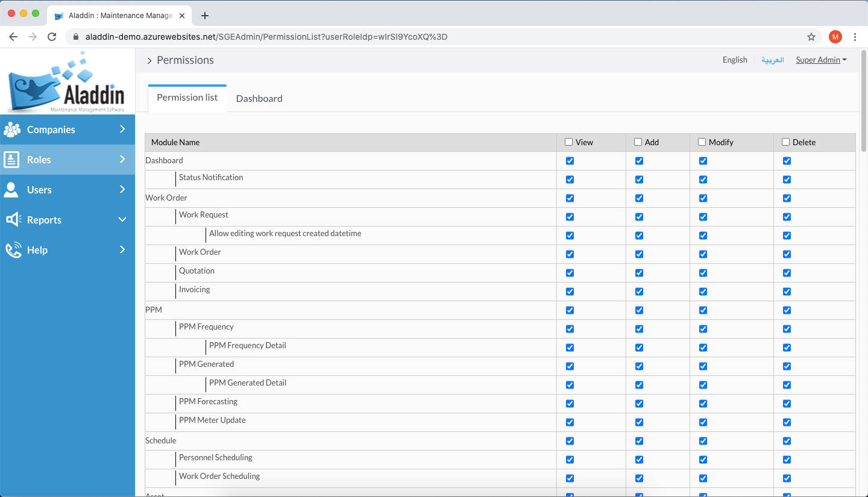Click the browser address bar URL
This screenshot has width=868, height=497.
(266, 37)
